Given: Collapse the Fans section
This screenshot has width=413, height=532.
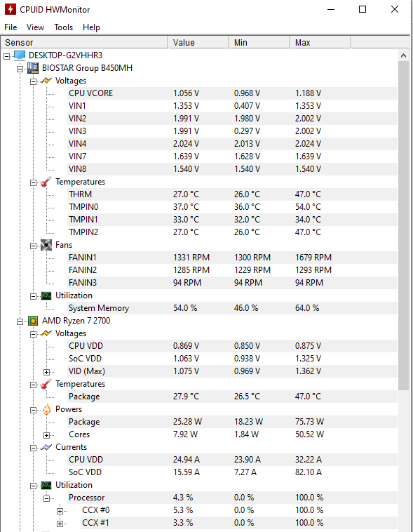Looking at the screenshot, I should click(x=33, y=246).
